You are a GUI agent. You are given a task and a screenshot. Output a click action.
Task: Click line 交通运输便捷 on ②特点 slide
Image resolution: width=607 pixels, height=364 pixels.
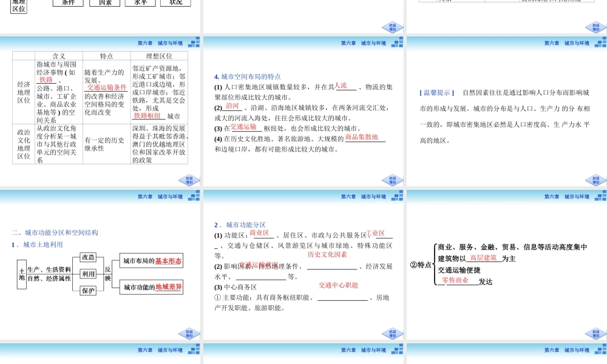coord(459,269)
